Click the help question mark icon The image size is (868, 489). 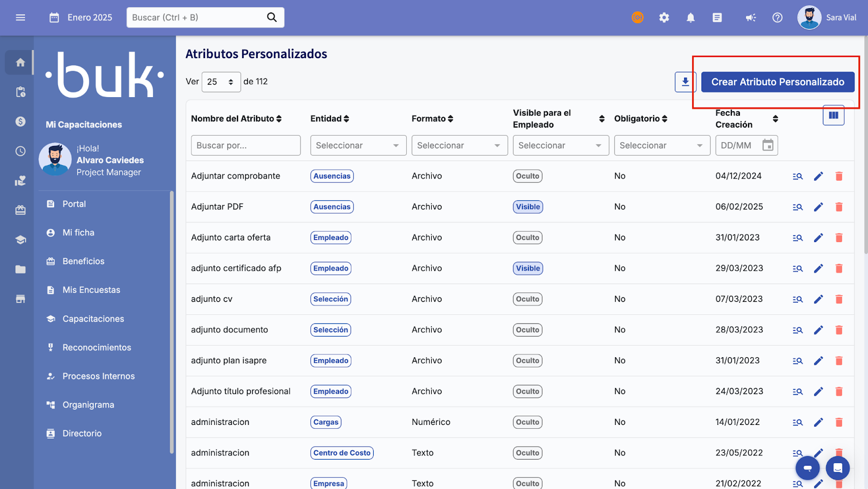pos(777,17)
